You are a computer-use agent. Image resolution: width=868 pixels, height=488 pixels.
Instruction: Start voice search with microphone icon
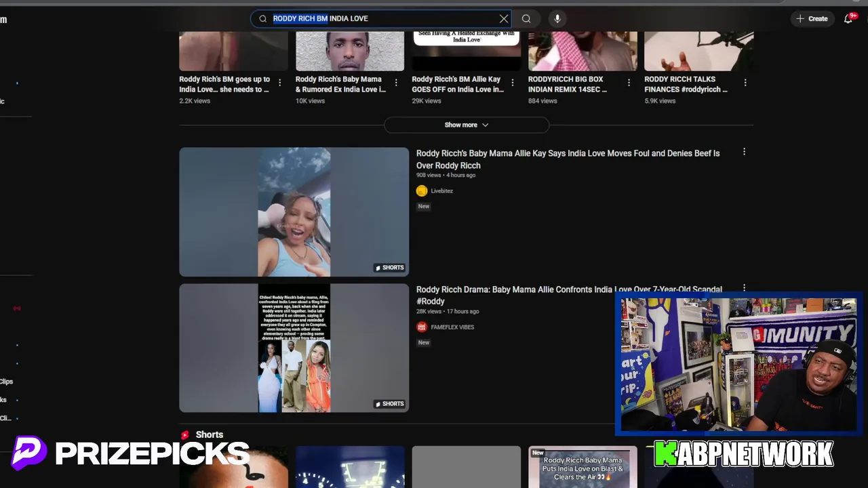[557, 19]
